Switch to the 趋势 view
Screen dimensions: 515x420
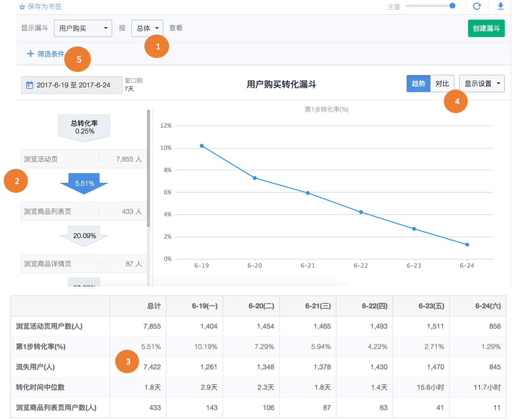(418, 83)
